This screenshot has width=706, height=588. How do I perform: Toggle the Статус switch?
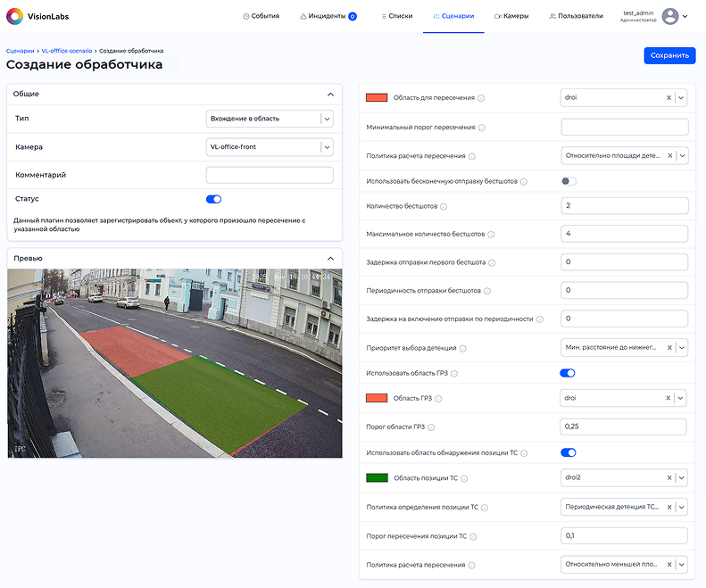[213, 200]
